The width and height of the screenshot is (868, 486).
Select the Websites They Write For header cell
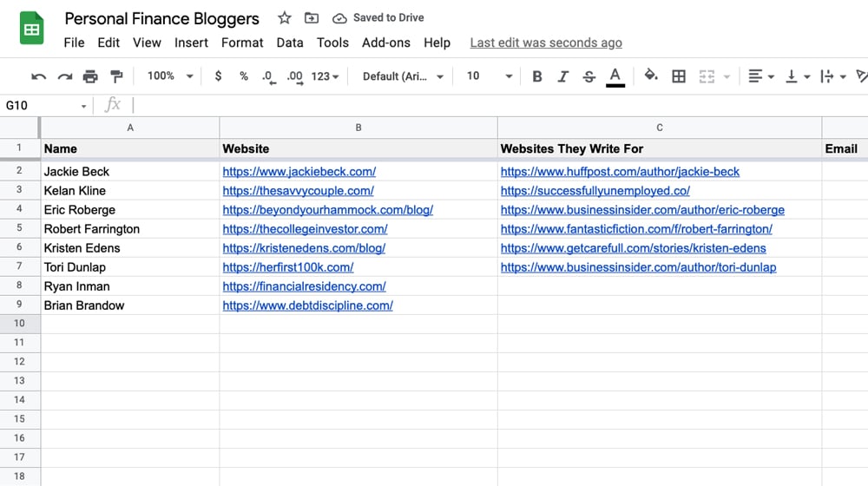(660, 149)
